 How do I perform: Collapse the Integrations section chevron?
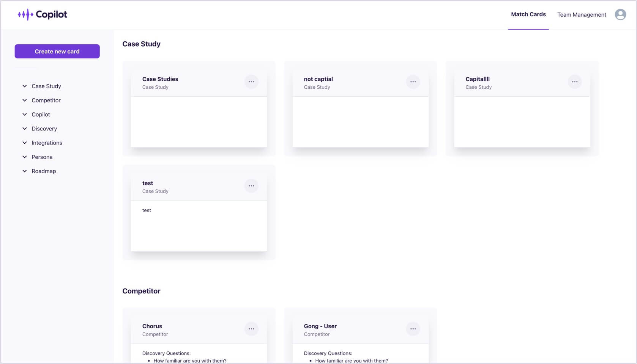(25, 143)
